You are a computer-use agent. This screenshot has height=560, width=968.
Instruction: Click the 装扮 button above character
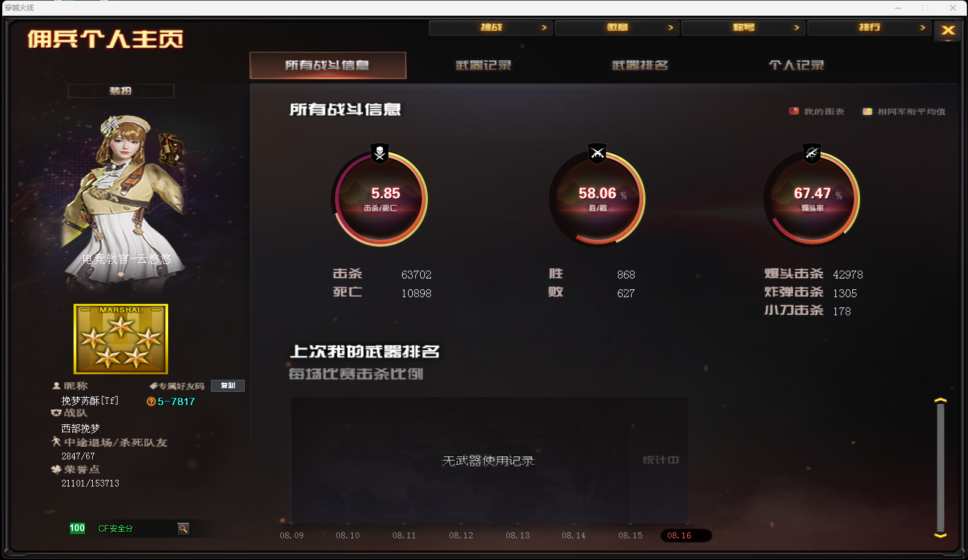(x=121, y=91)
